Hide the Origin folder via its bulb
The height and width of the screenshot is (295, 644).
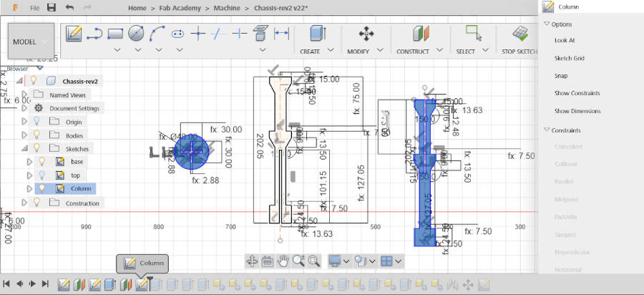(38, 122)
